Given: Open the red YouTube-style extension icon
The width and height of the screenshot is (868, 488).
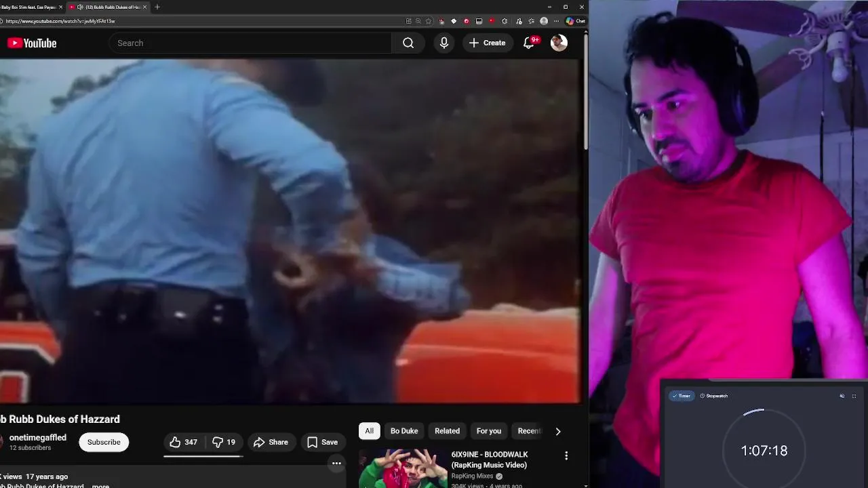Looking at the screenshot, I should click(492, 21).
